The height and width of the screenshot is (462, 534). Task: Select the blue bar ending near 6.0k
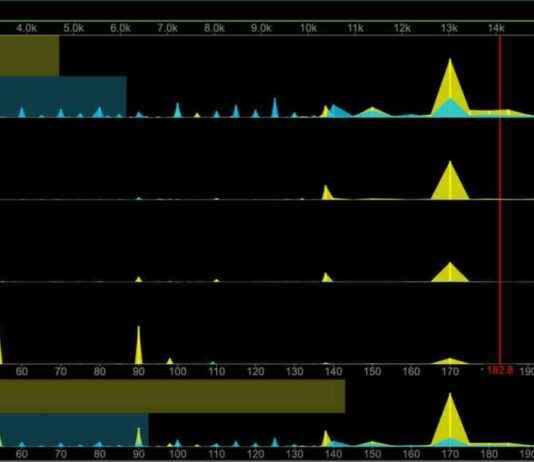63,96
